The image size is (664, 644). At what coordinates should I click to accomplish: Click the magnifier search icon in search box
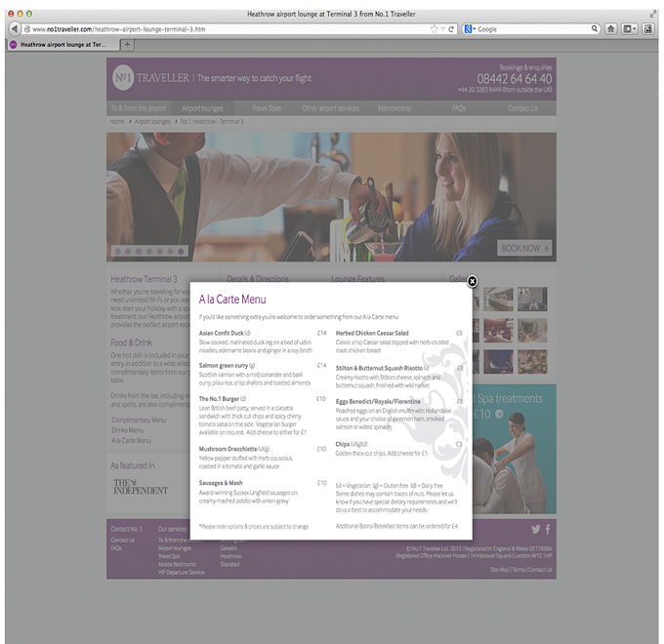tap(595, 28)
